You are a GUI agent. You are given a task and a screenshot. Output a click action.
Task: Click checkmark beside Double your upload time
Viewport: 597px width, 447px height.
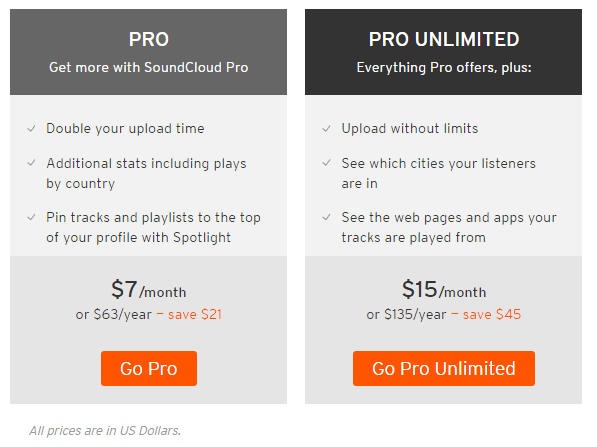pyautogui.click(x=32, y=129)
